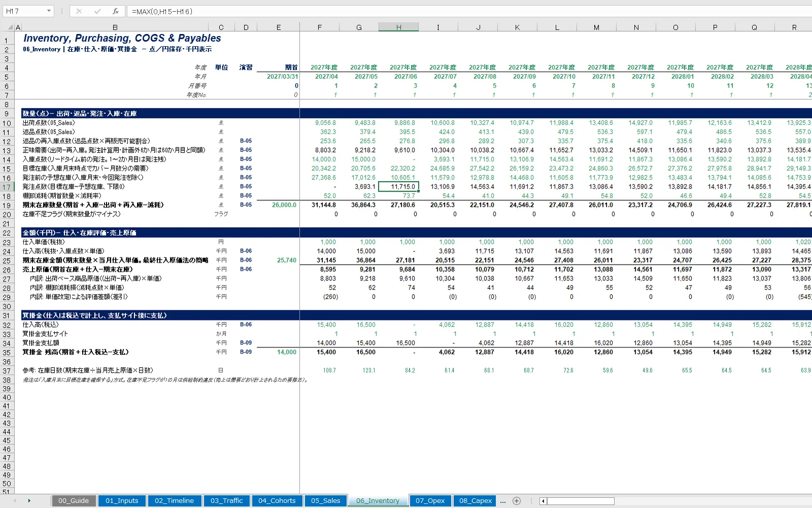
Task: Click the Select All corner triangle
Action: (x=10, y=27)
